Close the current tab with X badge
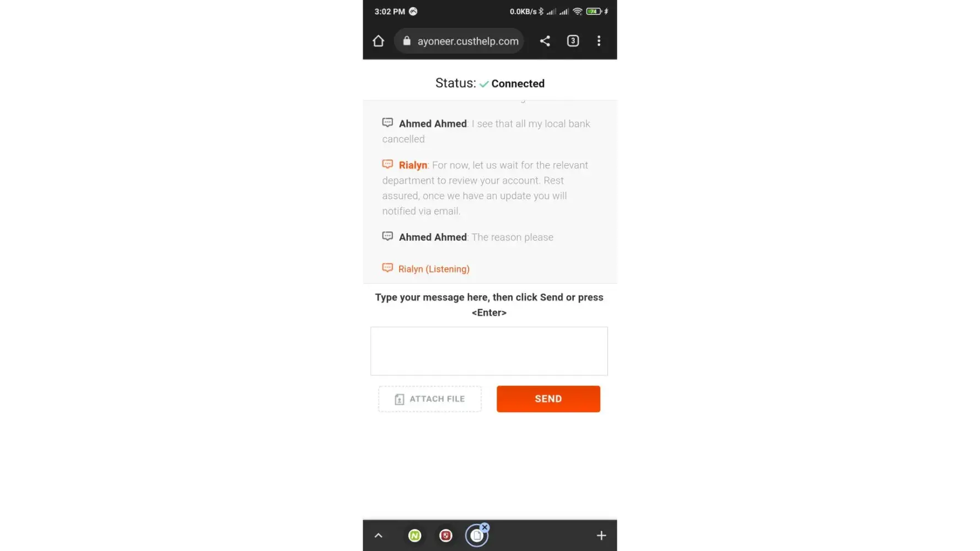The height and width of the screenshot is (551, 980). (485, 527)
